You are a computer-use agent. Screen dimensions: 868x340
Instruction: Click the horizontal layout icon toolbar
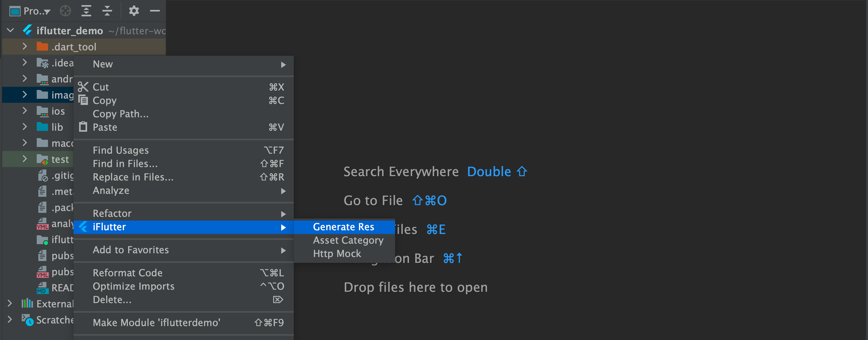(86, 9)
